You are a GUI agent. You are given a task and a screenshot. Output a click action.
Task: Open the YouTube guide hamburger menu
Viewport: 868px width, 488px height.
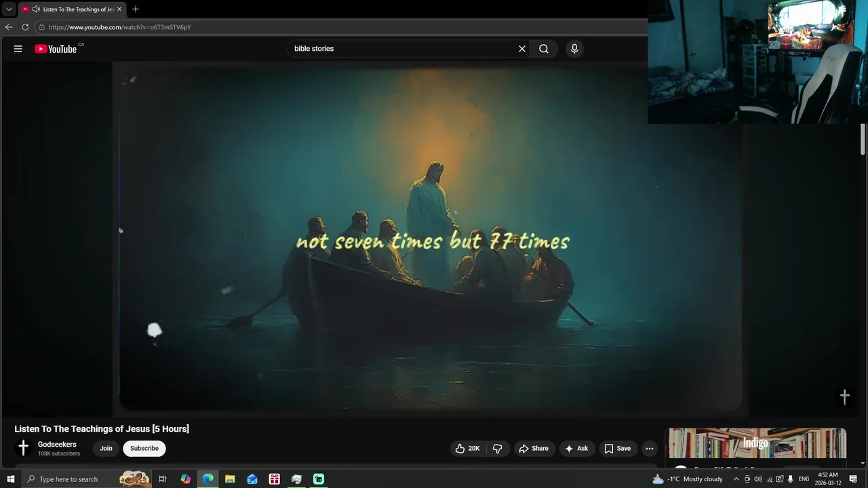18,49
